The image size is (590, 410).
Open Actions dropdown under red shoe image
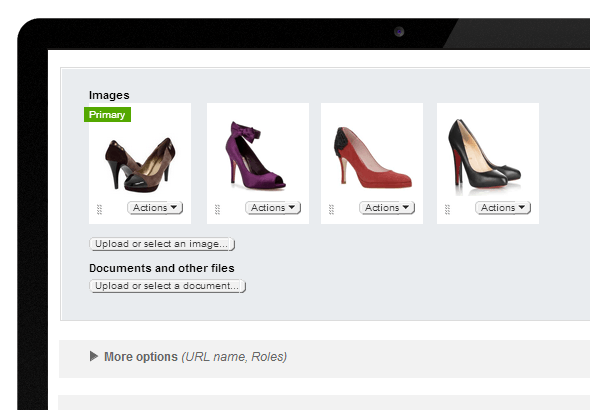387,208
